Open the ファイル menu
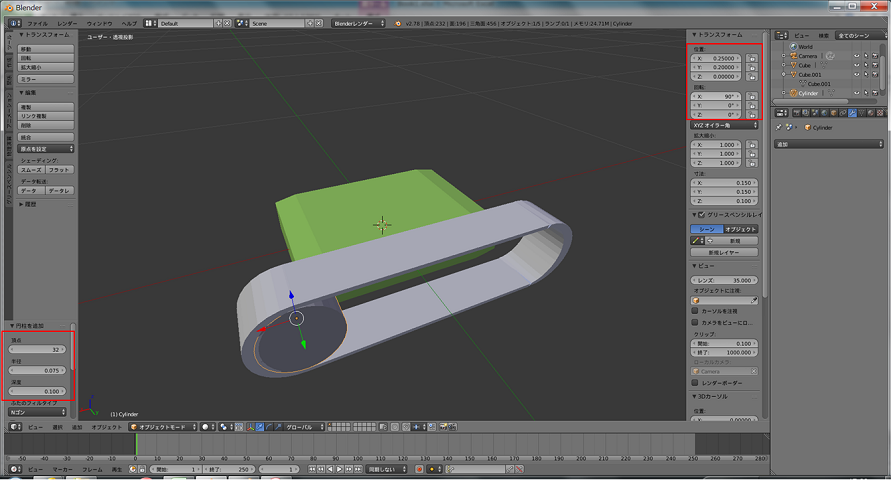 [x=37, y=22]
